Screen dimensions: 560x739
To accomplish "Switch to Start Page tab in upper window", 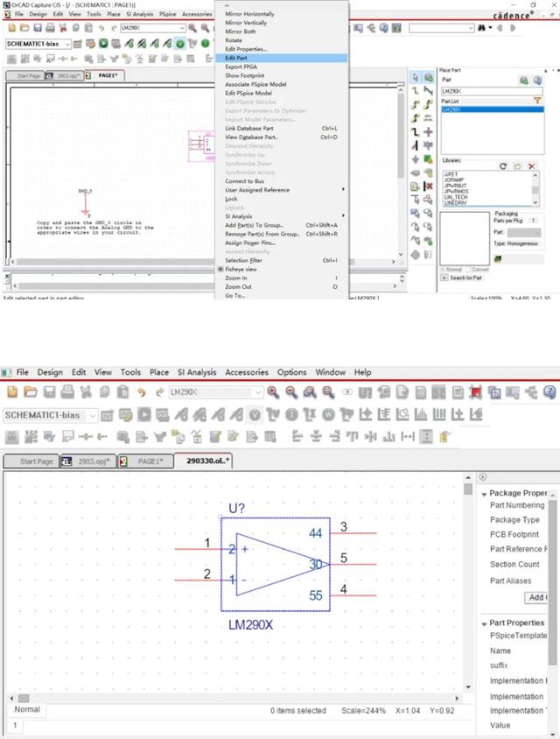I will click(x=24, y=75).
